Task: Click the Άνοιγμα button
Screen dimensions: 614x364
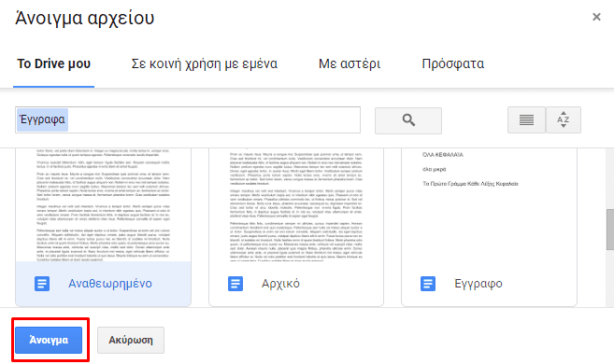Action: click(x=49, y=340)
